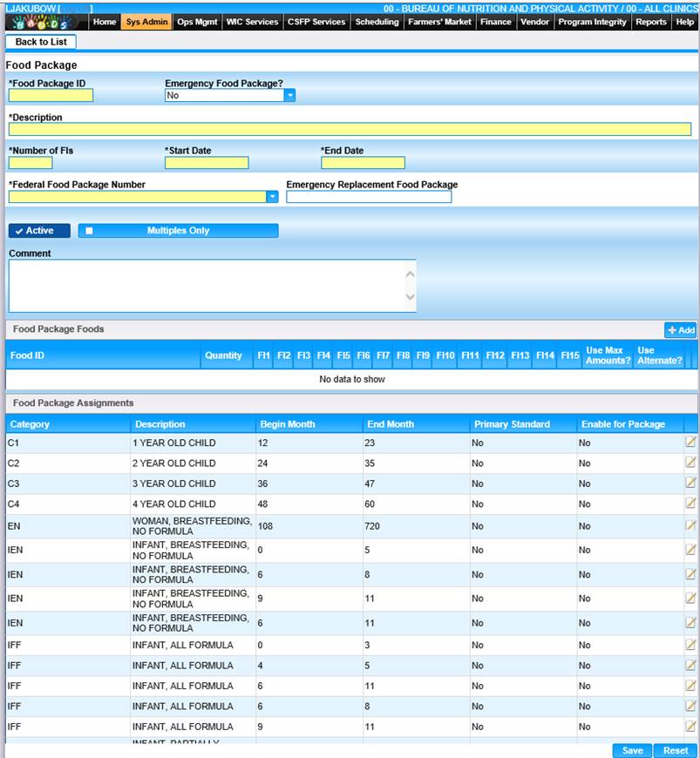Click the Food Package ID field

pyautogui.click(x=51, y=95)
